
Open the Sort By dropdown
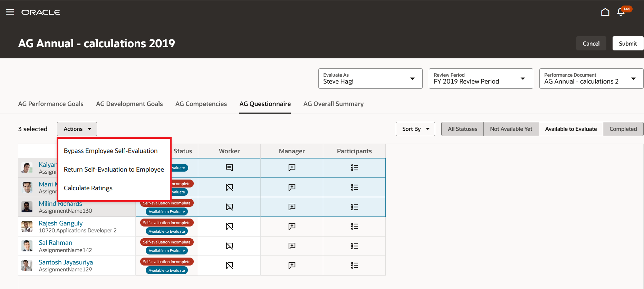(x=415, y=129)
